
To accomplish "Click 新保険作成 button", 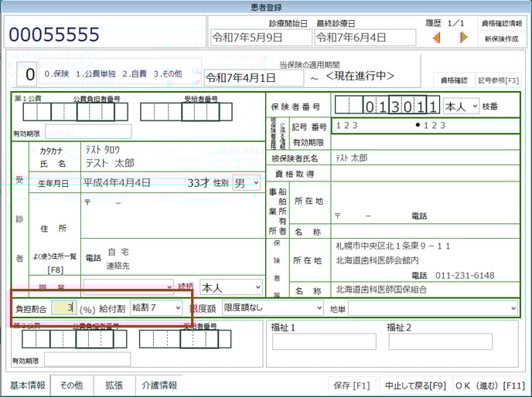I will 502,39.
